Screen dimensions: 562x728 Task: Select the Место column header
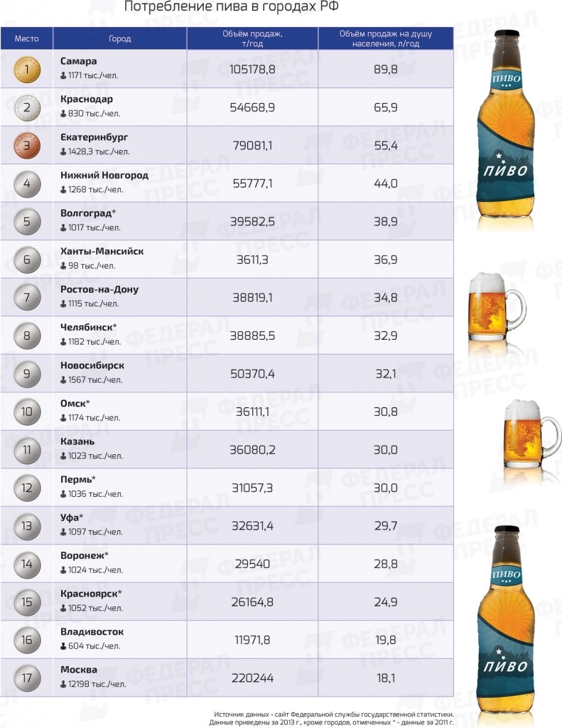[x=26, y=38]
